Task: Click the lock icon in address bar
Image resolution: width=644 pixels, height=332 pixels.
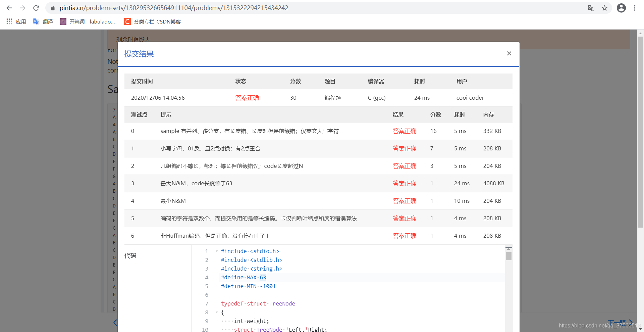Action: [x=53, y=8]
